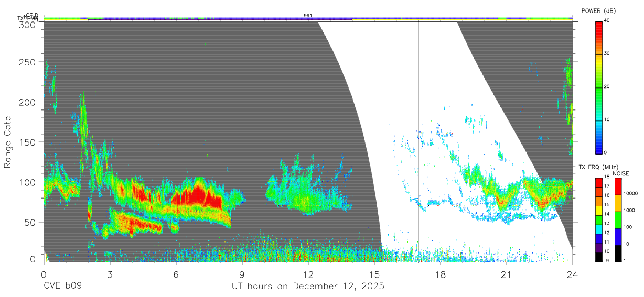Select the blue swatch of the NOISE bar
Screen dimensions: 644x297
point(618,236)
